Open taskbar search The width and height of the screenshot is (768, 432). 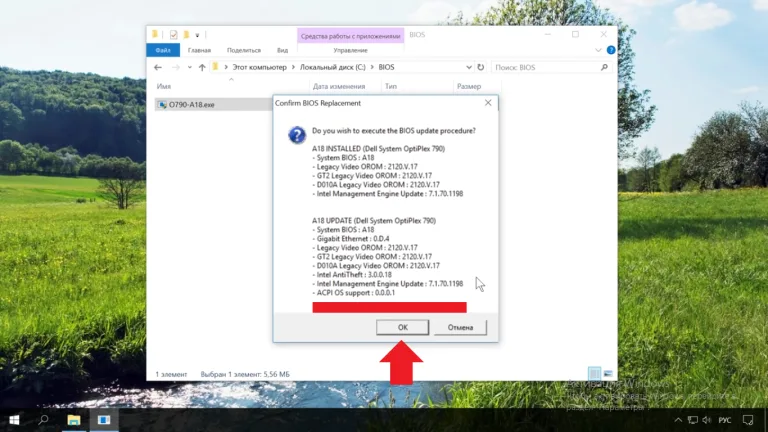click(x=44, y=420)
